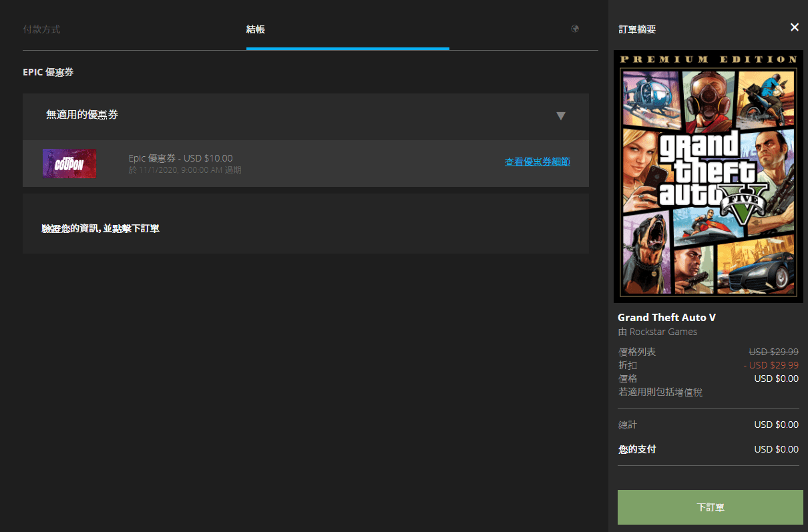Select the 由 Rockstar Games publisher text

pyautogui.click(x=658, y=332)
